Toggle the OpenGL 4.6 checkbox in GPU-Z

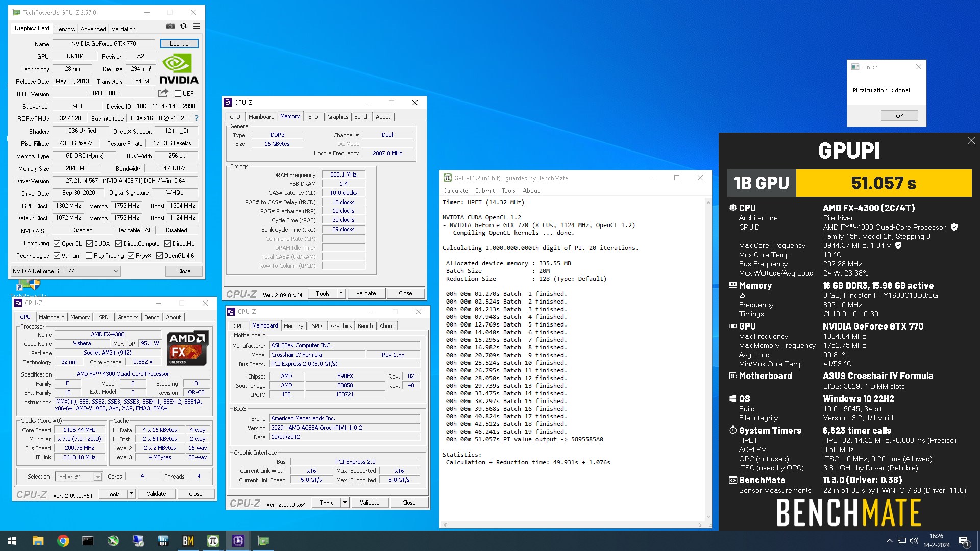pos(159,256)
